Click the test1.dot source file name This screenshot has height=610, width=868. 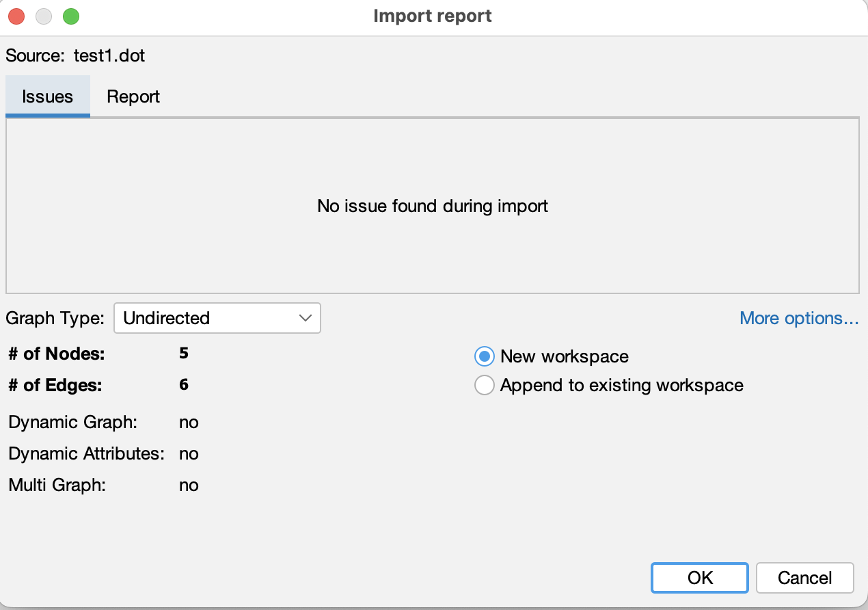(x=109, y=55)
